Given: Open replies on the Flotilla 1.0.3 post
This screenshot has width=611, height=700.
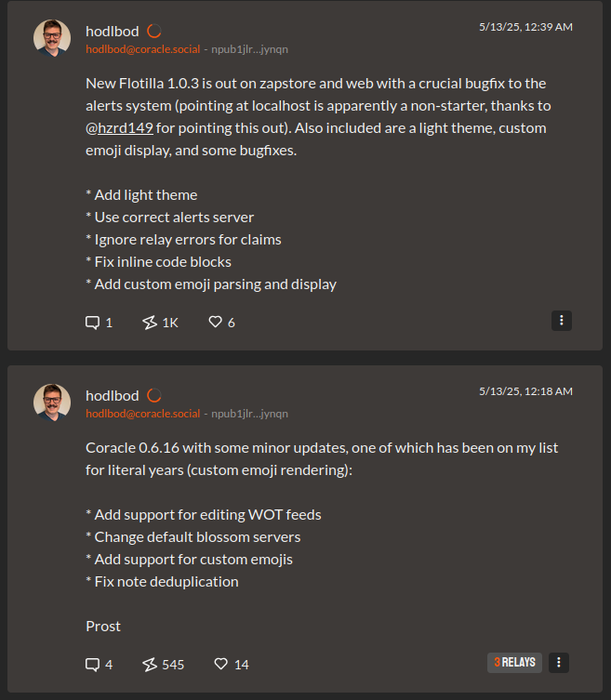Looking at the screenshot, I should click(99, 323).
